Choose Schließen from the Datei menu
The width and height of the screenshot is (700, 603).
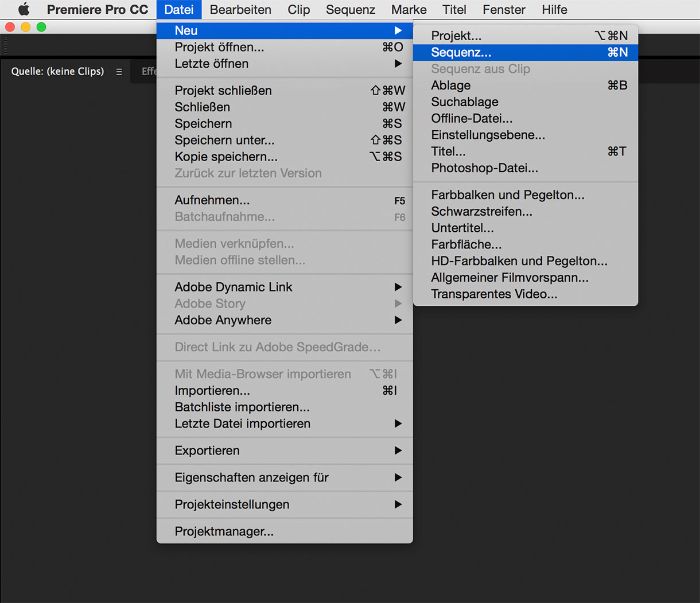tap(285, 107)
